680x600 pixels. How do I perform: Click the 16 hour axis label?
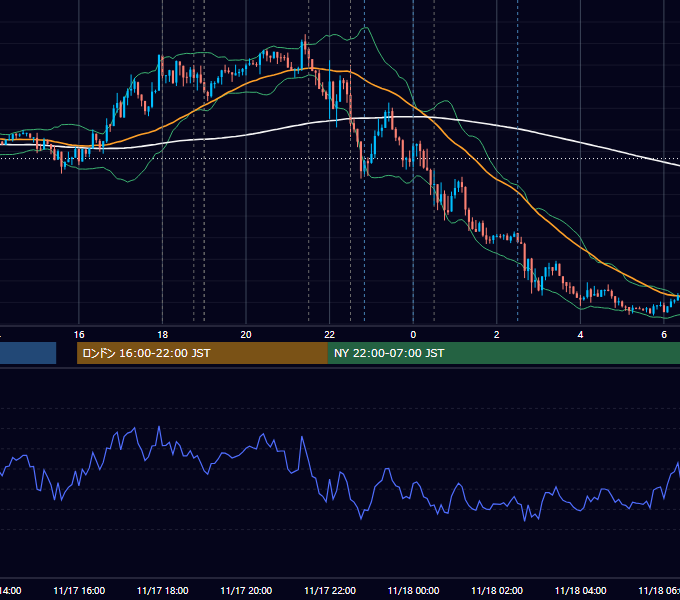79,335
